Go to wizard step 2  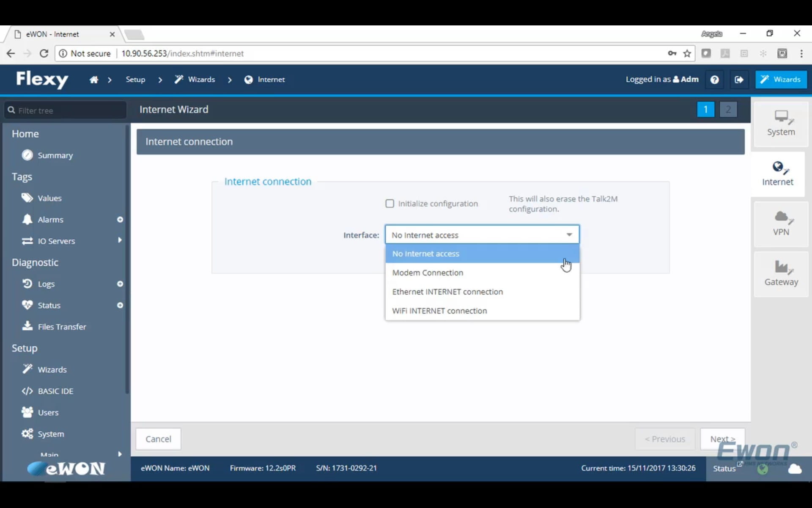[x=728, y=110]
